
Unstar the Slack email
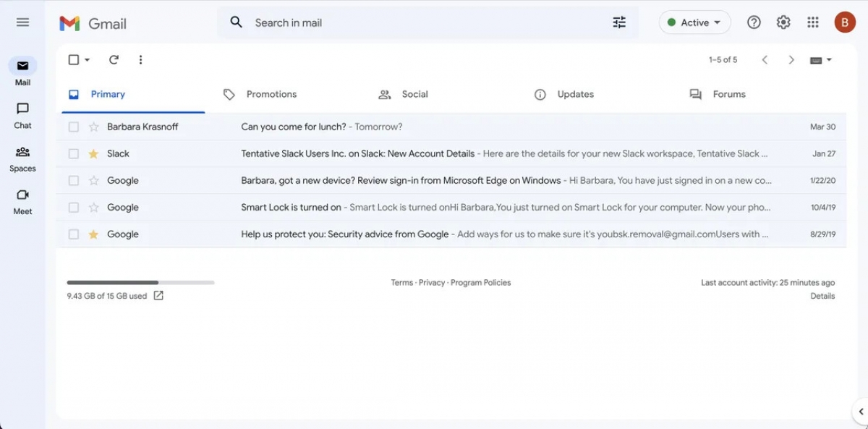(93, 153)
